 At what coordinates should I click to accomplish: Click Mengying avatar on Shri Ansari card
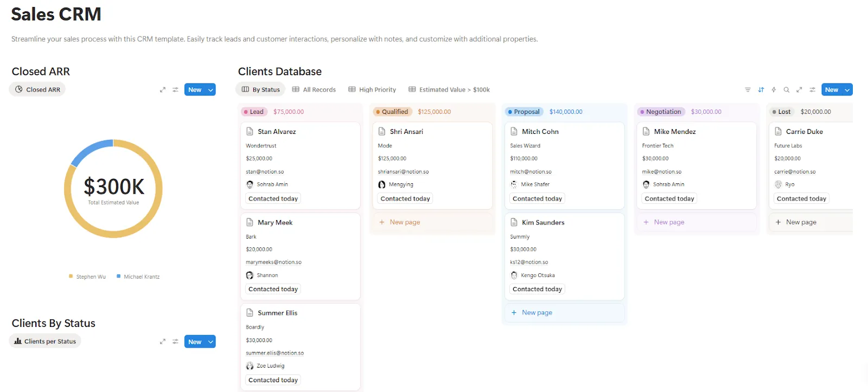click(382, 184)
